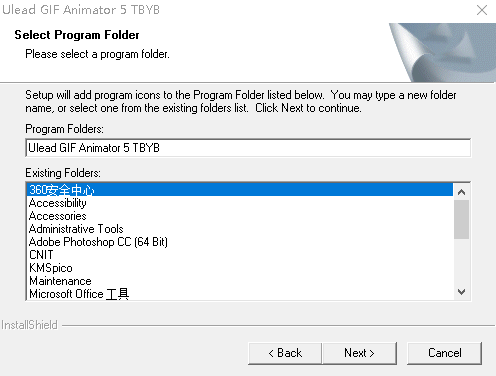This screenshot has width=496, height=376.
Task: Select Administrative Tools from the list
Action: [x=240, y=229]
